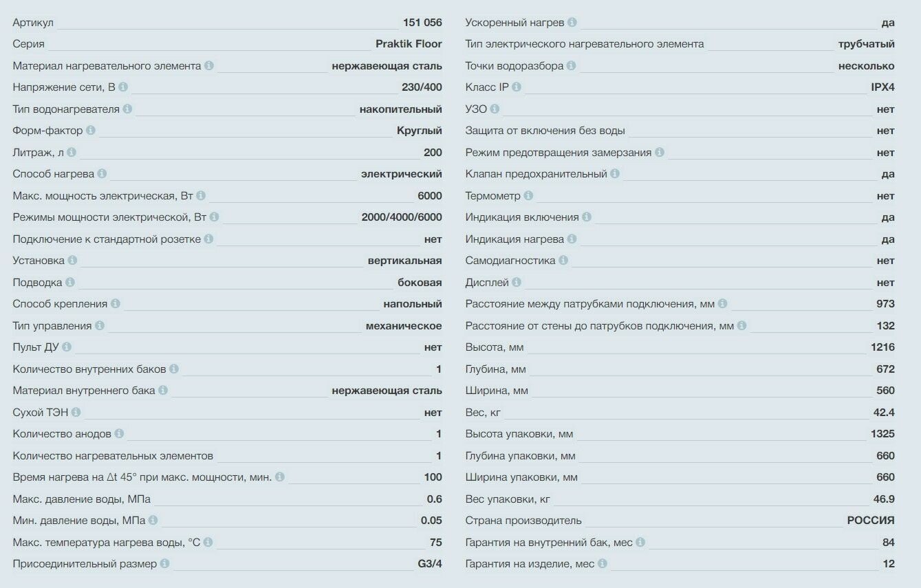
Task: Click info icon beside Самодиагностика
Action: pos(563,261)
